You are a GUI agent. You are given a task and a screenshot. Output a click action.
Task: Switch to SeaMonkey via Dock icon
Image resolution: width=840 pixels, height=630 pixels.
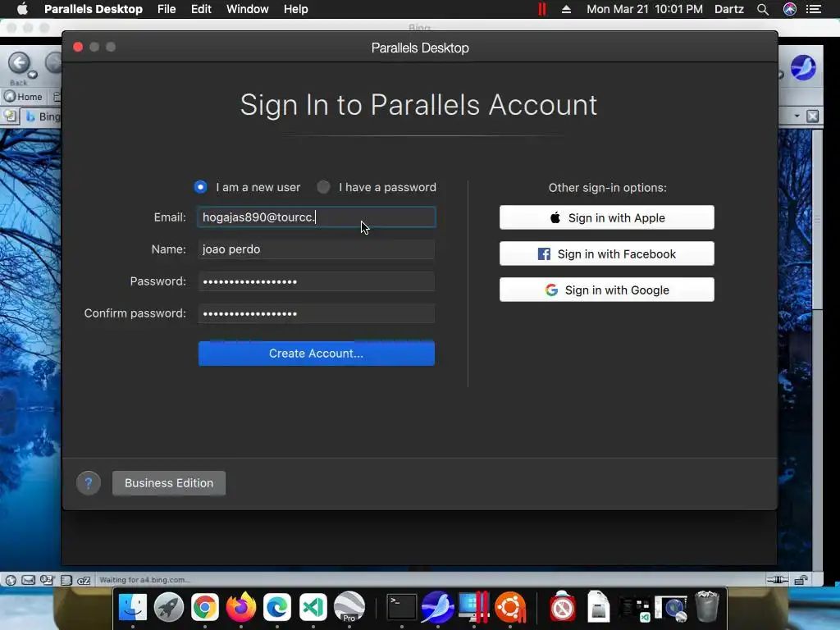point(438,607)
